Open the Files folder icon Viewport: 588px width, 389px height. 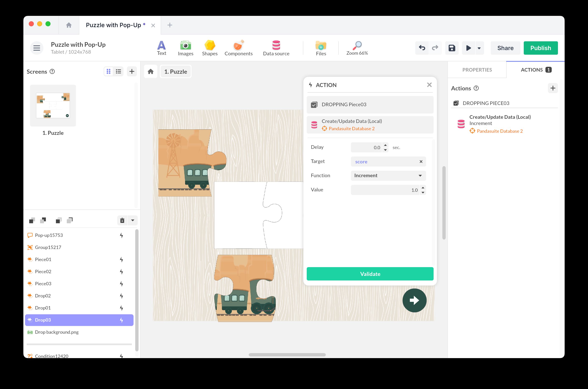(321, 46)
